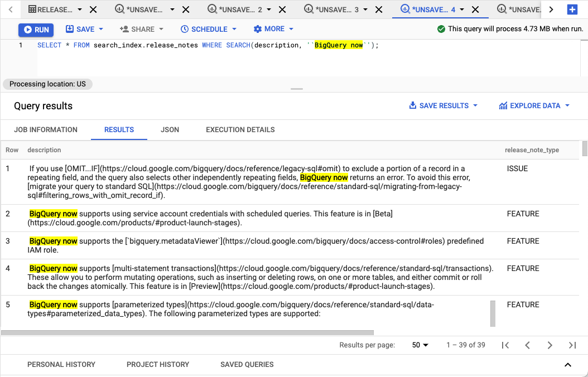
Task: Go to previous results page chevron
Action: click(528, 345)
